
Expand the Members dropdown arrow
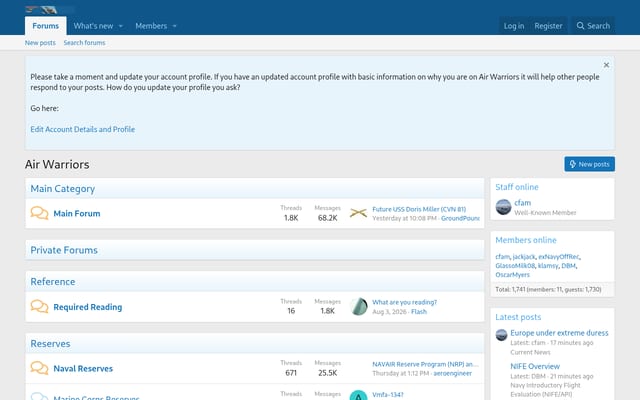coord(175,26)
